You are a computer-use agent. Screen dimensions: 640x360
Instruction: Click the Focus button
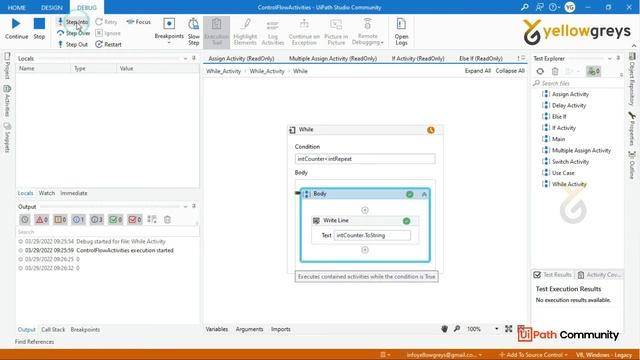click(139, 22)
